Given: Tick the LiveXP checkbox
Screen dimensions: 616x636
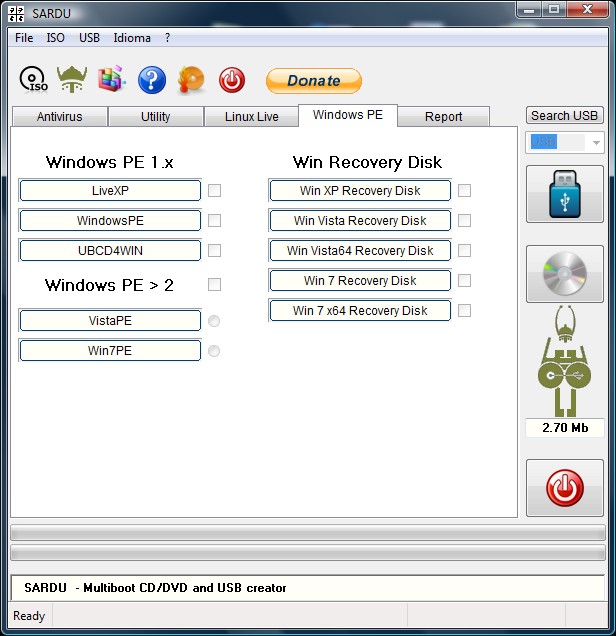Looking at the screenshot, I should pyautogui.click(x=215, y=190).
